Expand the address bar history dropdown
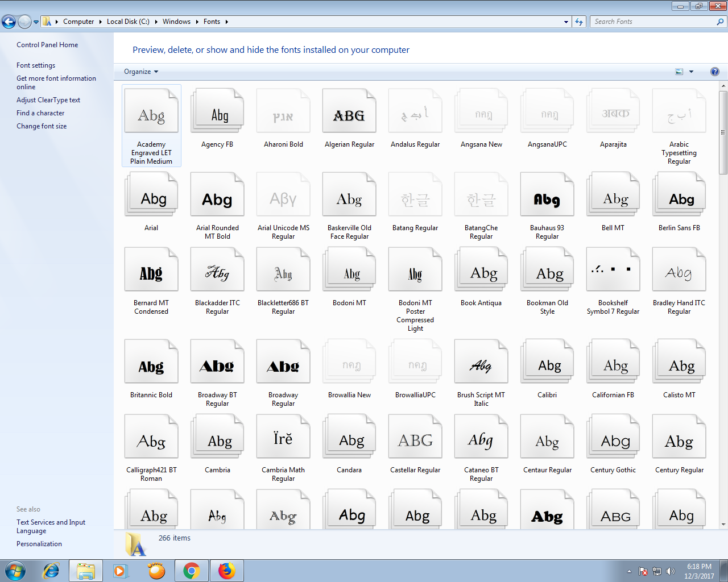The image size is (728, 582). pyautogui.click(x=565, y=21)
